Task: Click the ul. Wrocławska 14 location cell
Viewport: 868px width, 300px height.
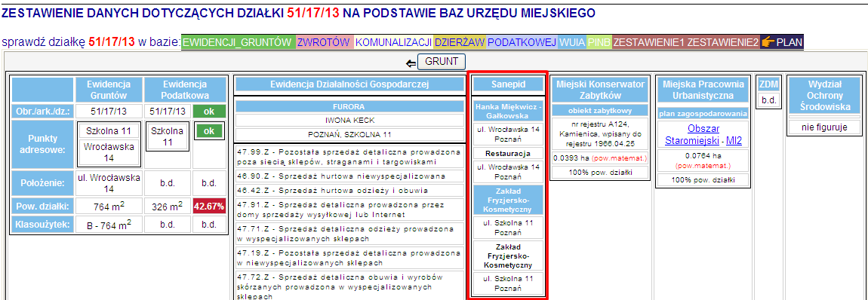Action: (109, 183)
